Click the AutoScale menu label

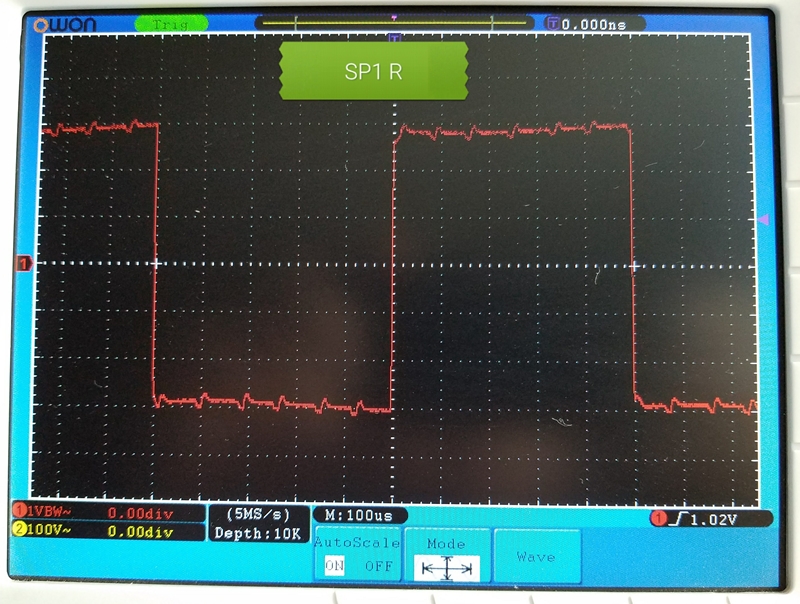pos(357,543)
